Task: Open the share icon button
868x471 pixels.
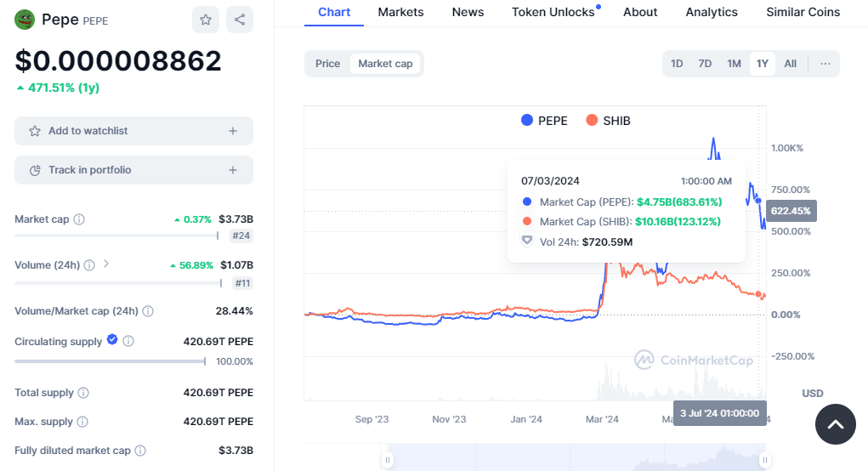Action: [x=240, y=20]
